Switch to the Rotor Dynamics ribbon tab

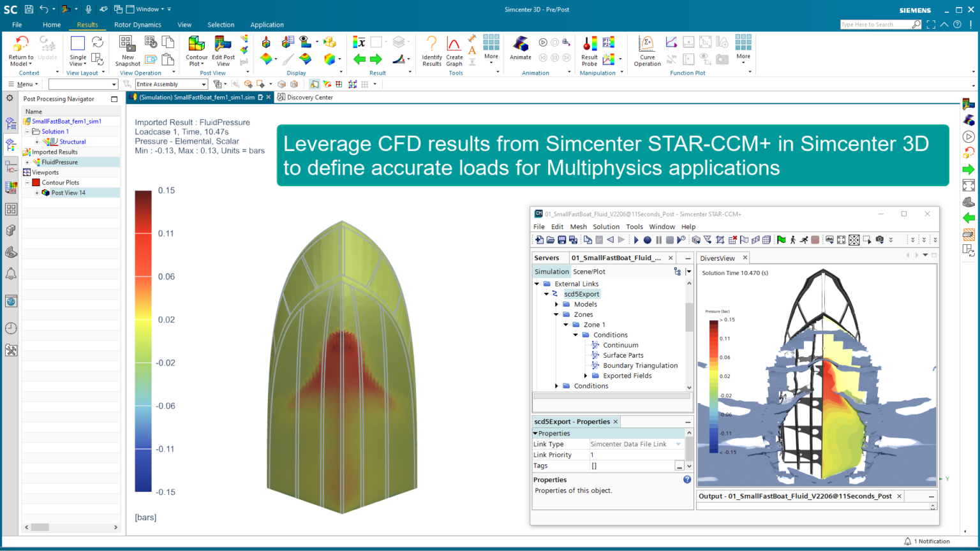point(137,25)
